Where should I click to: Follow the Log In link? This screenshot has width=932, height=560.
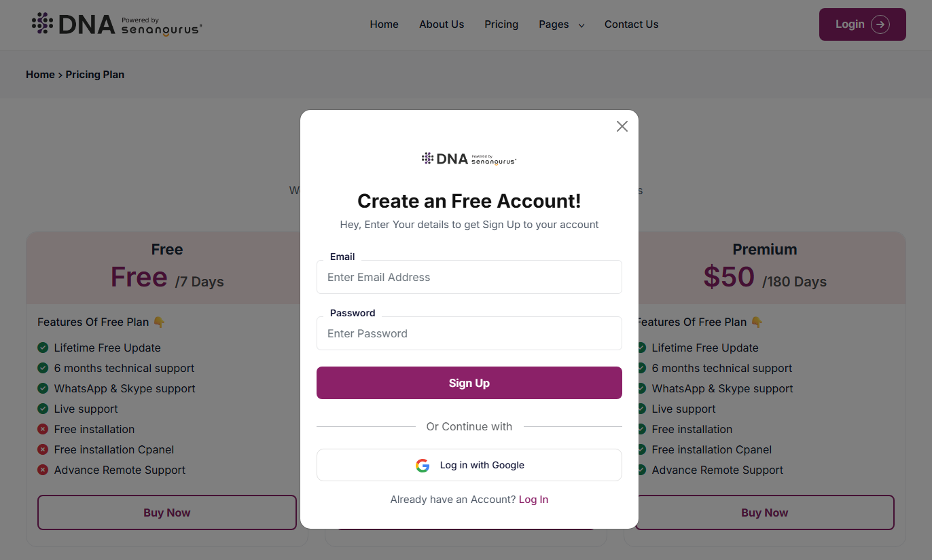(x=533, y=500)
